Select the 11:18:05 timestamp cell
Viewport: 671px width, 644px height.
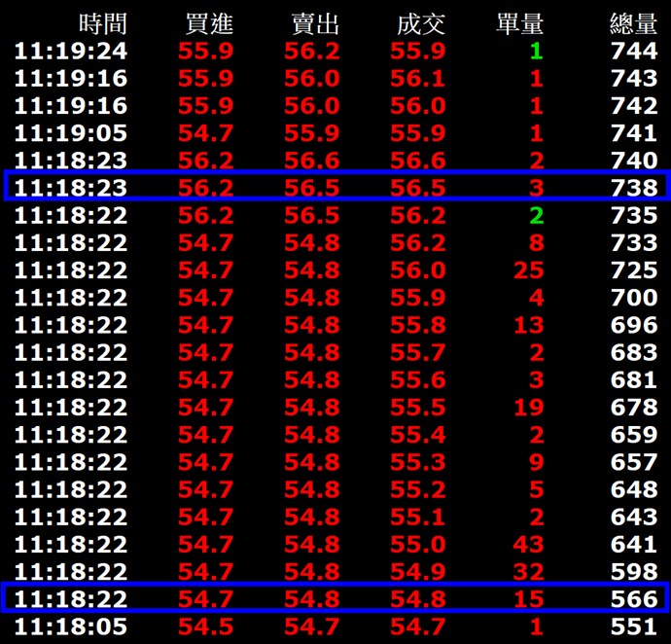click(x=71, y=626)
